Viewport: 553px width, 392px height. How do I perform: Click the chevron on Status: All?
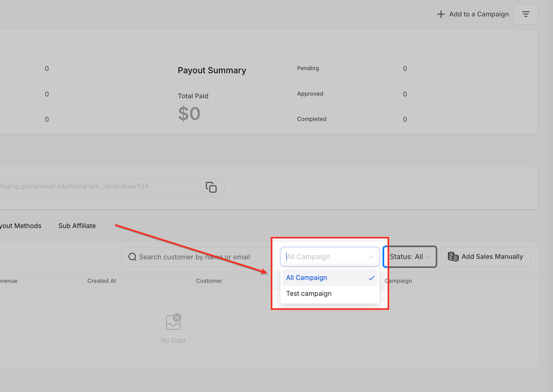[x=427, y=257]
